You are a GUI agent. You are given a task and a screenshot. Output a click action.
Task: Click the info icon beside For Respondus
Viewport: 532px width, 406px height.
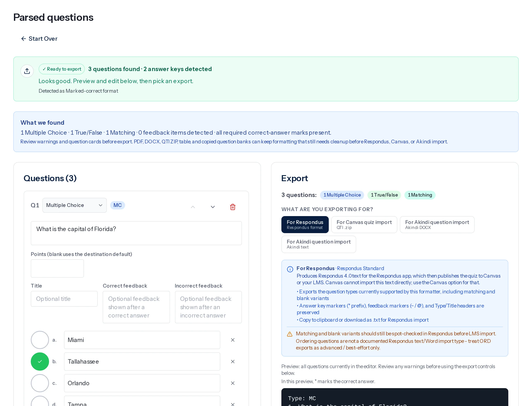[x=290, y=269]
